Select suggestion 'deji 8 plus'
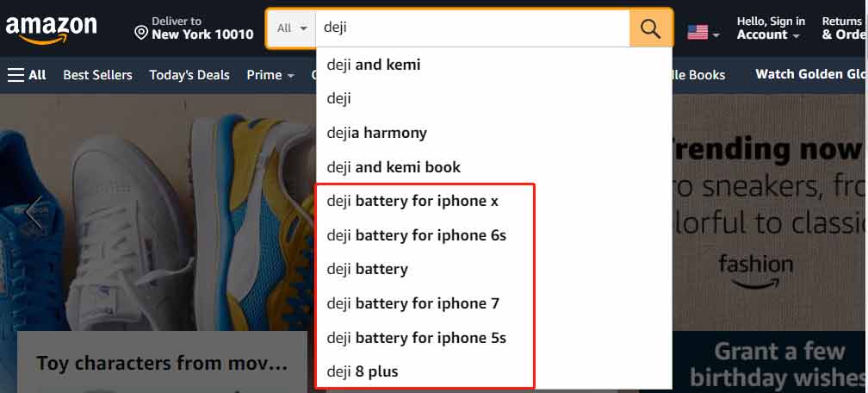 [x=363, y=371]
